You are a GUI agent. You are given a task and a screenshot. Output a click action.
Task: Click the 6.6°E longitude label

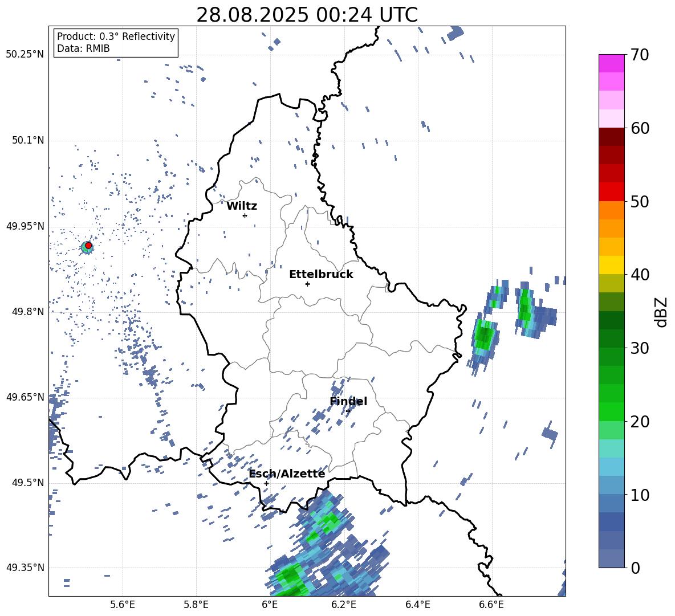tap(491, 605)
